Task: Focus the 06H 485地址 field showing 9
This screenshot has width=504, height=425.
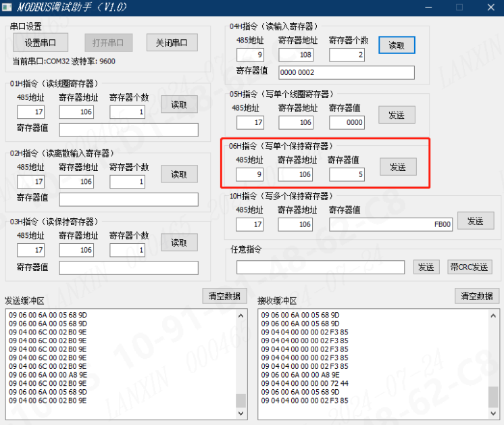Action: pyautogui.click(x=250, y=174)
